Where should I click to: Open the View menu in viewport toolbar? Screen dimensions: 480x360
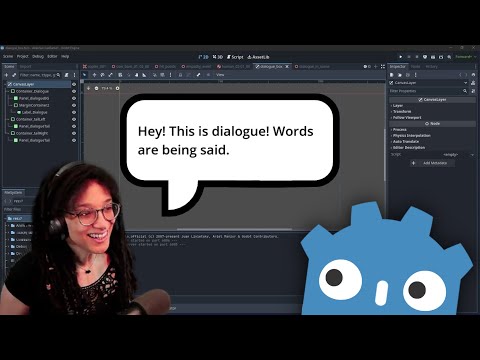click(220, 75)
